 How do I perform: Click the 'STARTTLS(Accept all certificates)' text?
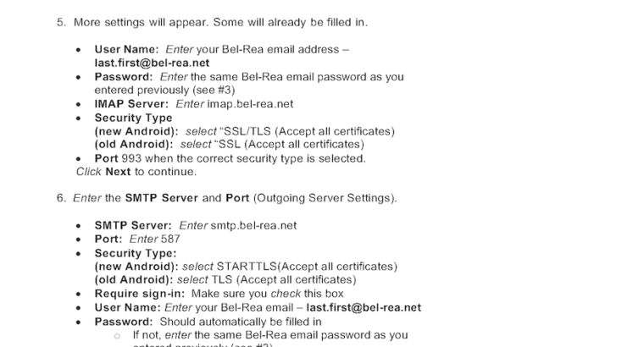coord(306,267)
